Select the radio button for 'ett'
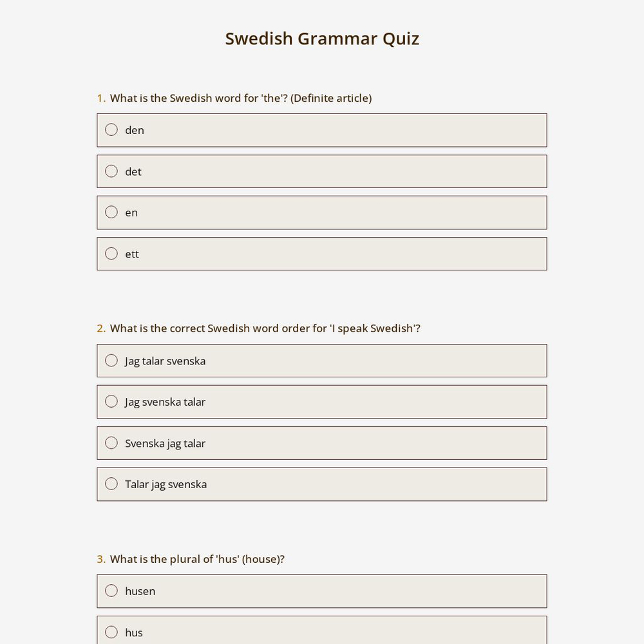The image size is (644, 644). pos(111,253)
